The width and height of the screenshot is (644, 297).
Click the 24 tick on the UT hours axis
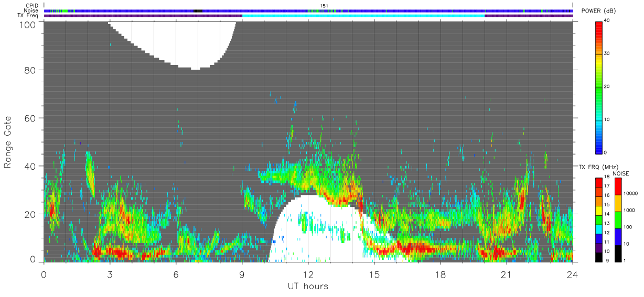click(573, 274)
